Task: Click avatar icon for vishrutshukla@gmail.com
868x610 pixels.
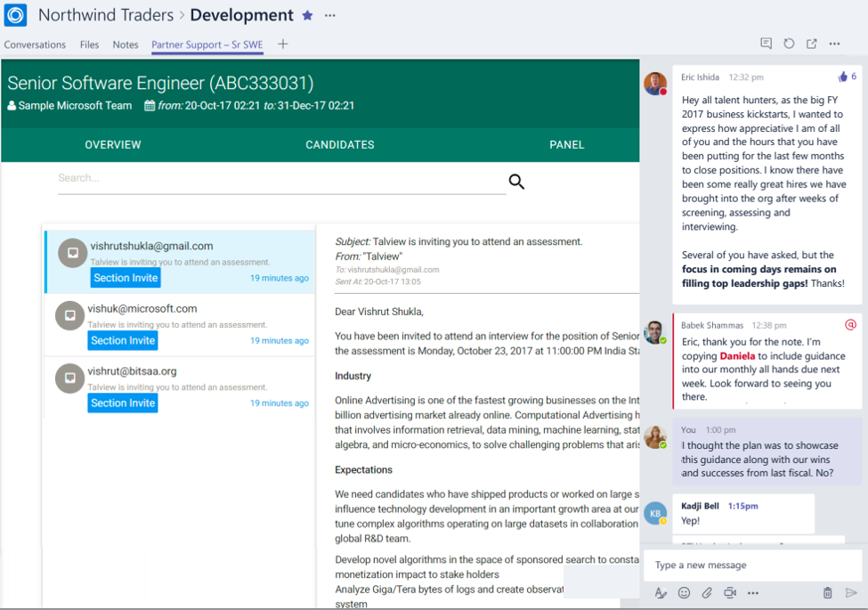Action: point(72,253)
